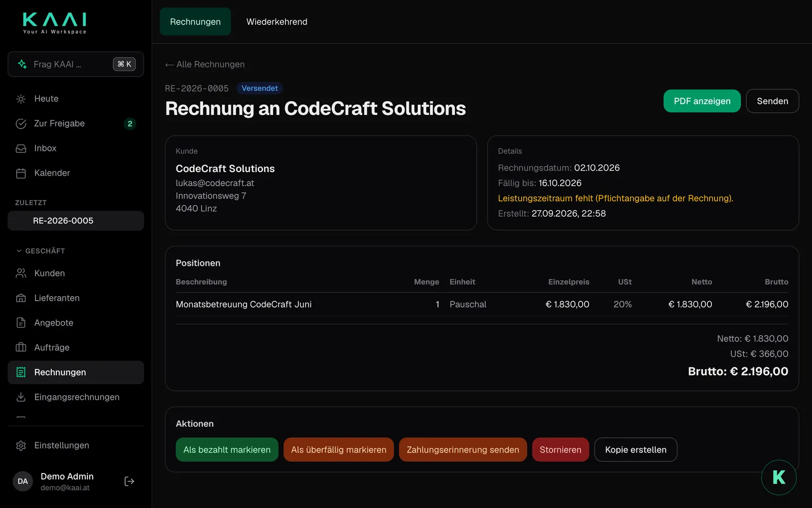Click the Stornieren button
This screenshot has height=508, width=812.
[x=560, y=450]
